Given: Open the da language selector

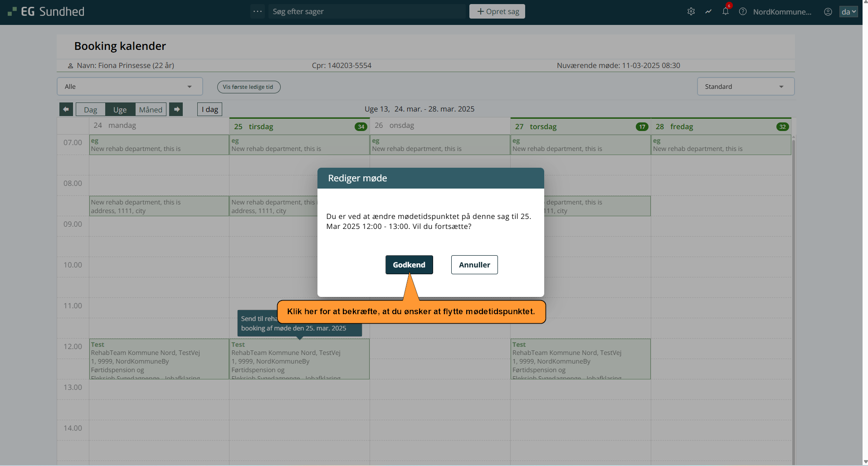Looking at the screenshot, I should 848,12.
